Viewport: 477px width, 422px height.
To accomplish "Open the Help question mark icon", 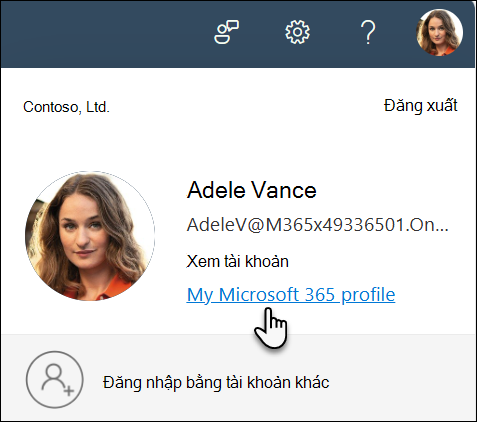I will (368, 32).
